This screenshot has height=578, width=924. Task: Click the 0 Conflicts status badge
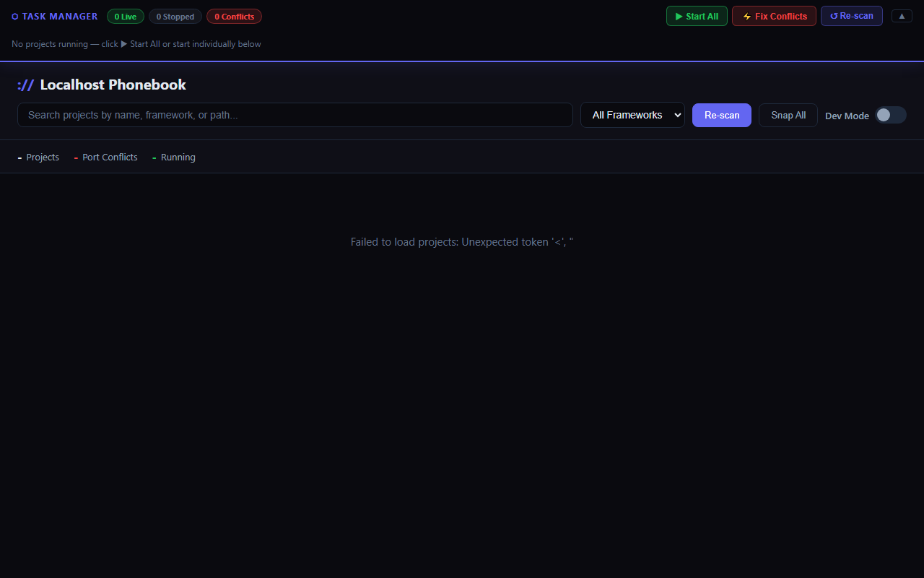coord(234,16)
